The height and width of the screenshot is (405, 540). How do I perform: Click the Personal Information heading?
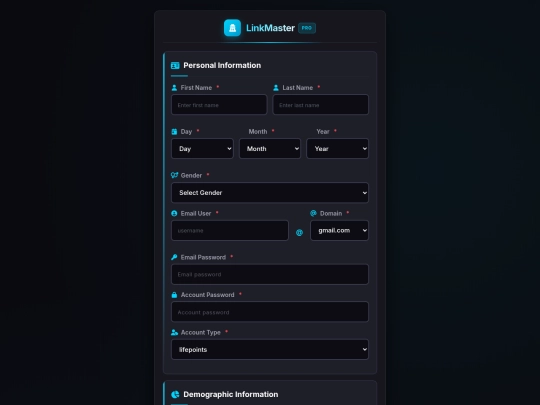[222, 65]
